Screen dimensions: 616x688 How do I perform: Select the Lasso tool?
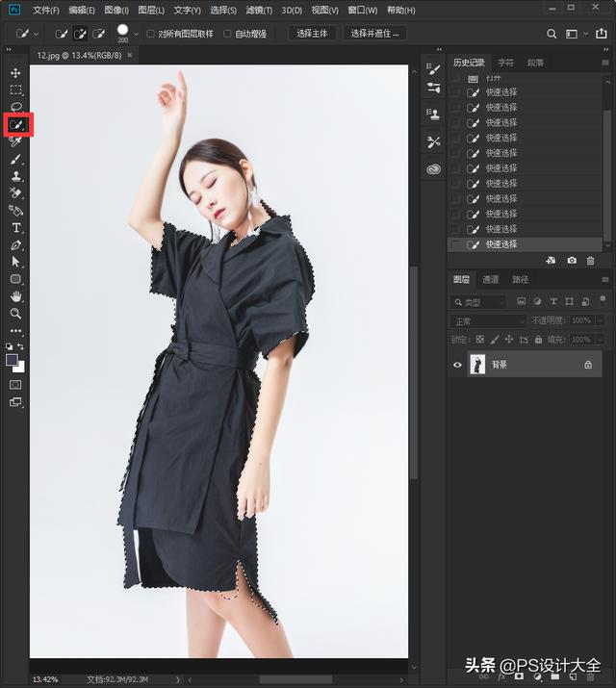(15, 107)
